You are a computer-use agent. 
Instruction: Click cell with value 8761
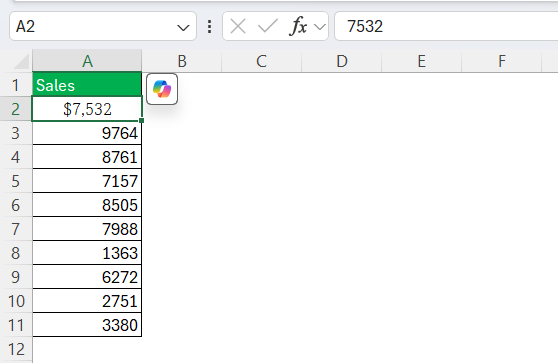(x=87, y=157)
